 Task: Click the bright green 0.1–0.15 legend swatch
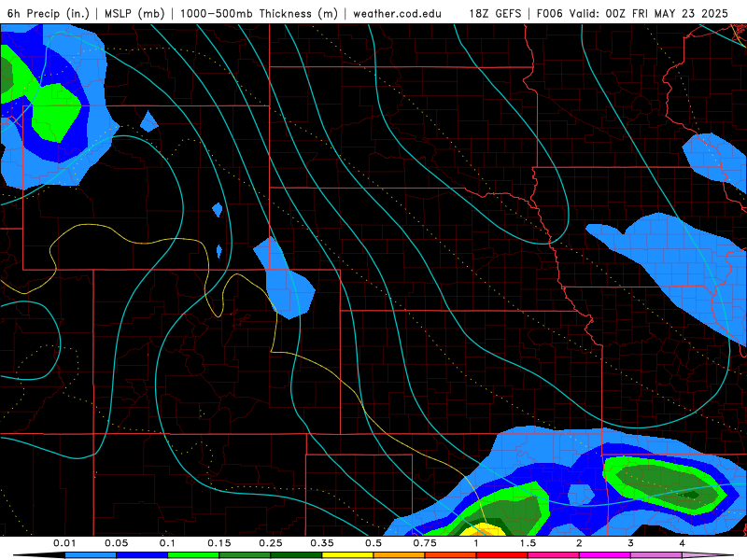tap(193, 555)
